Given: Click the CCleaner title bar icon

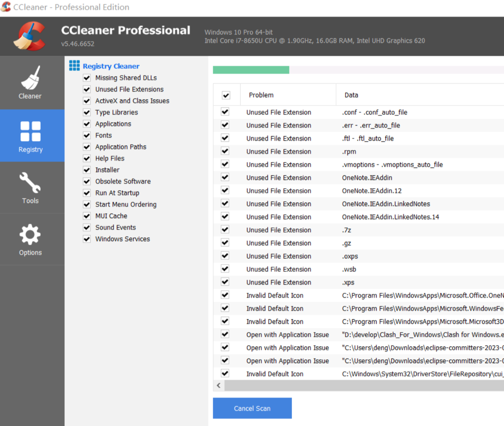Looking at the screenshot, I should 6,7.
